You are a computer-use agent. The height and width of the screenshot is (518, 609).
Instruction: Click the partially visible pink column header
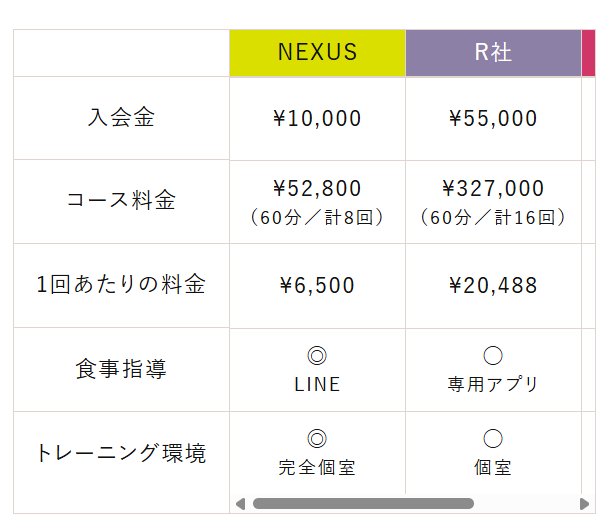[588, 53]
